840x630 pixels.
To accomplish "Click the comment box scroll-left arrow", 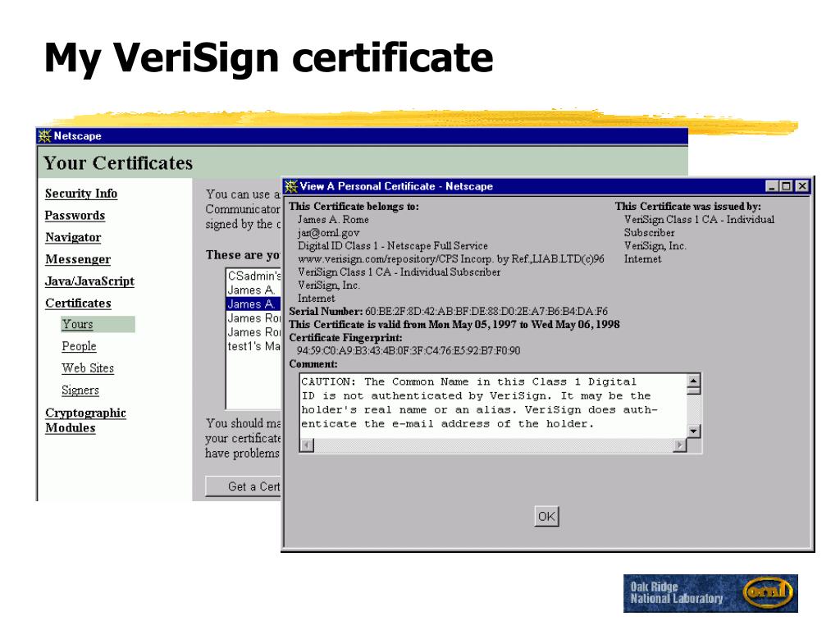I will 307,445.
